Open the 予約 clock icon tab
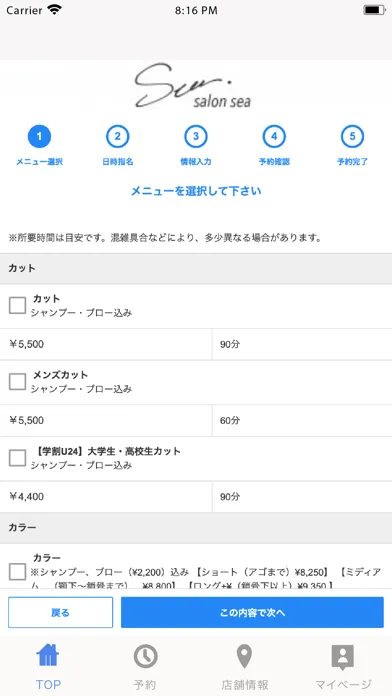This screenshot has height=696, width=392. [146, 656]
